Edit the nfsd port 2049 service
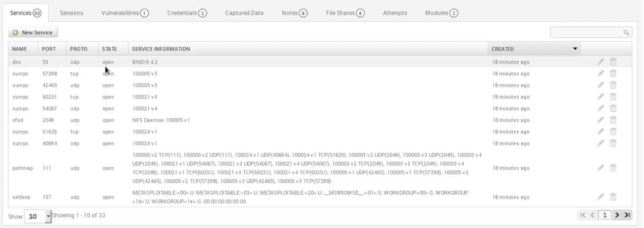Screen dimensions: 644x228 pos(601,120)
